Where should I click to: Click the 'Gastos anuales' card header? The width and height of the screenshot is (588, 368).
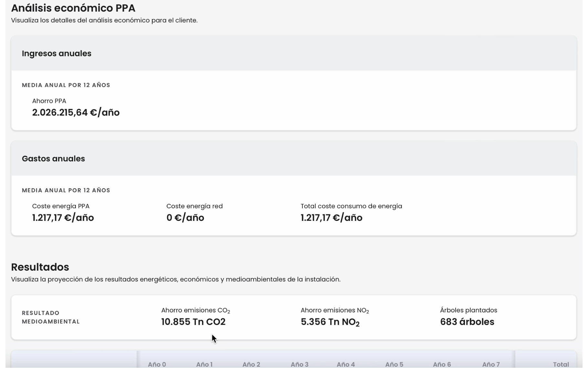tap(294, 158)
